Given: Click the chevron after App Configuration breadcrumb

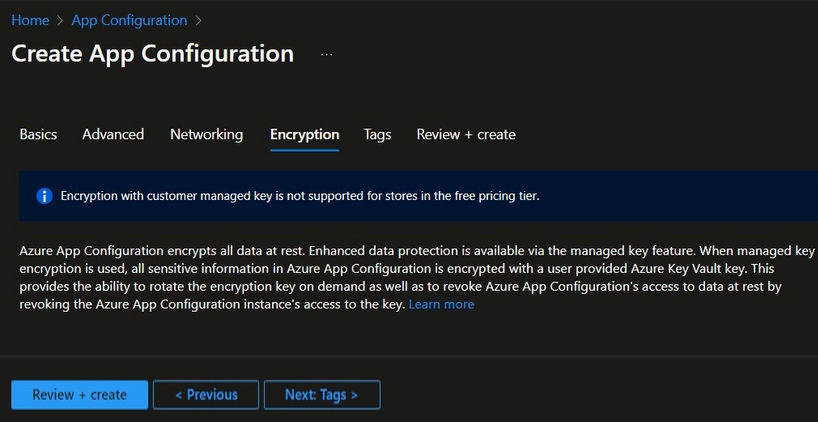Looking at the screenshot, I should point(198,21).
